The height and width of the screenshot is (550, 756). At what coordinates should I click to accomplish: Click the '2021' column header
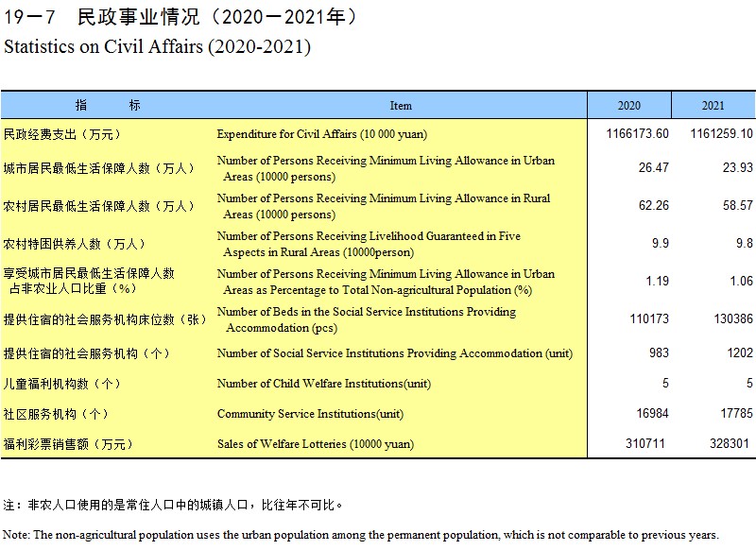713,106
